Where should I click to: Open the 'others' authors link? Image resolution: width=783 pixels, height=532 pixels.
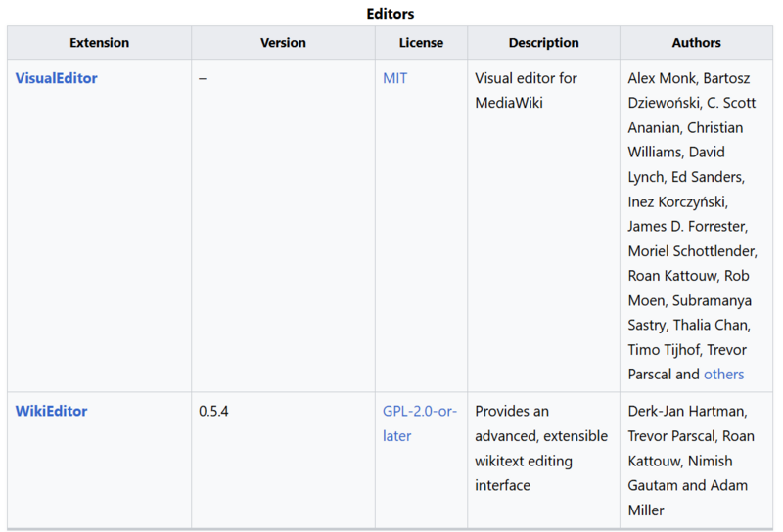point(723,375)
